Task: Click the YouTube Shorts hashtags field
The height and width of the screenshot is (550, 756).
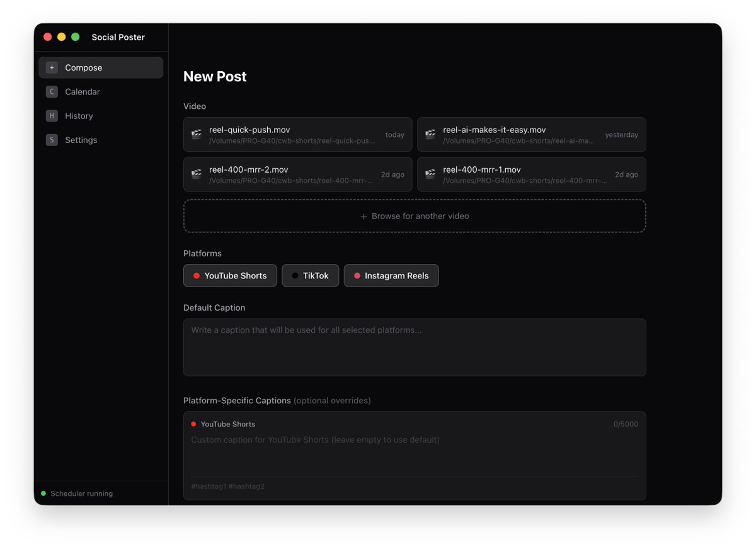Action: click(415, 486)
